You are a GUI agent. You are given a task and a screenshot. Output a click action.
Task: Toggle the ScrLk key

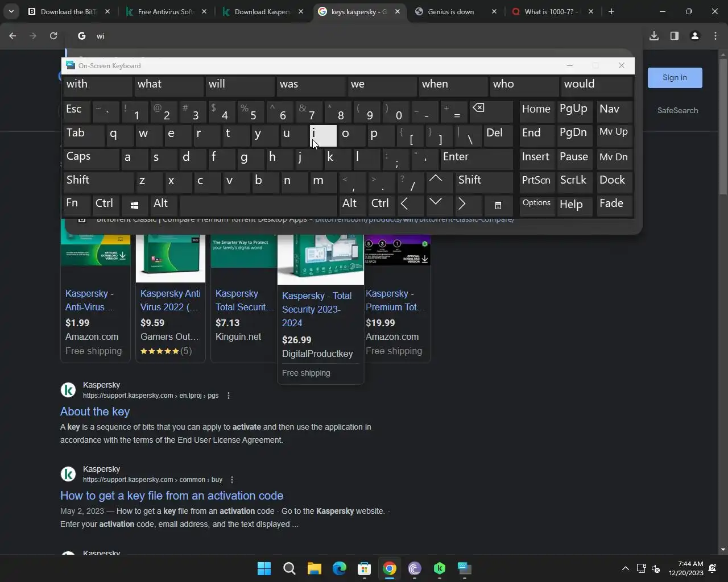point(574,182)
